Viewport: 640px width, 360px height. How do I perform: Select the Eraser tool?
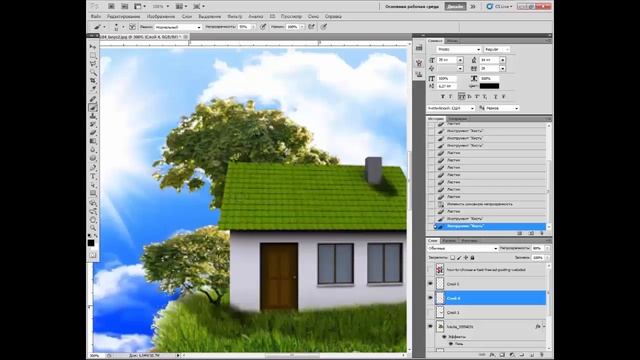93,133
